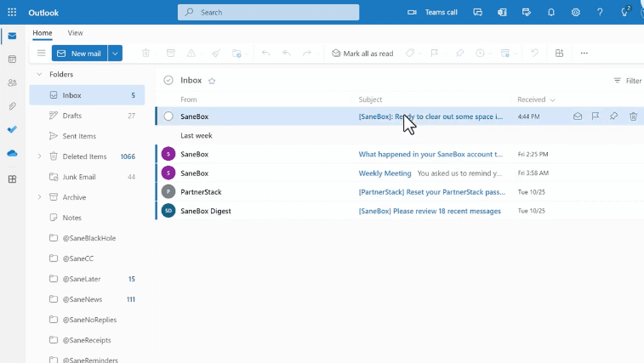Expand the Deleted Items folder
Viewport: 644px width, 363px height.
39,156
